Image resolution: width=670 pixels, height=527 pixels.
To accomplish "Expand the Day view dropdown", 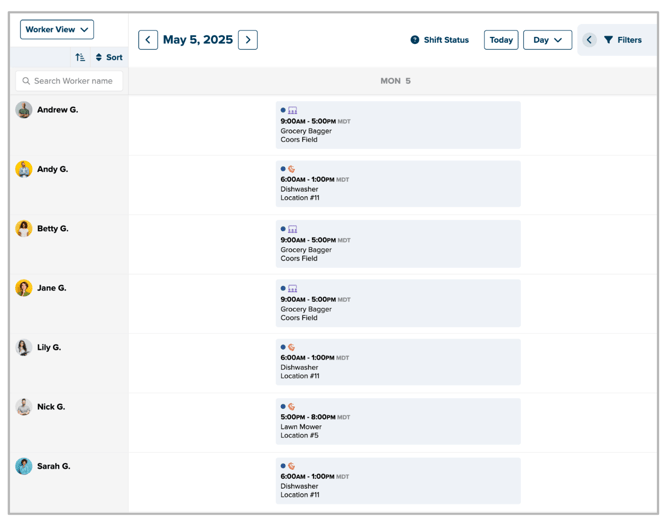I will (x=547, y=40).
